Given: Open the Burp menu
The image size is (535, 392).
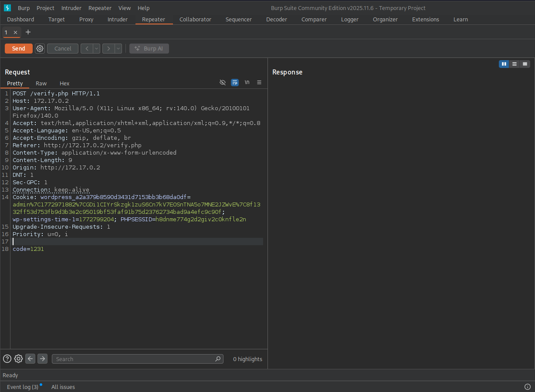Looking at the screenshot, I should coord(24,8).
